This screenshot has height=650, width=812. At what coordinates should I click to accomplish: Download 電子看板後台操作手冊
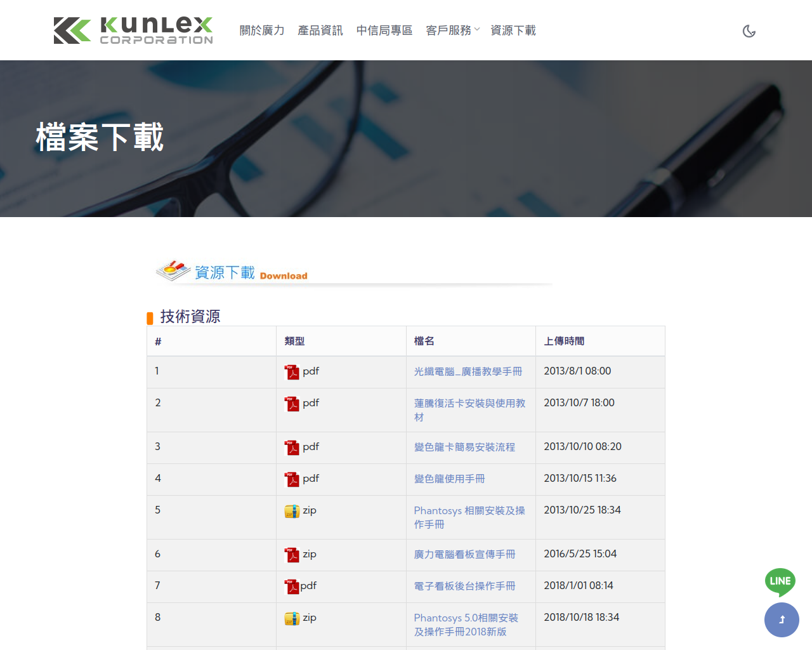point(464,586)
